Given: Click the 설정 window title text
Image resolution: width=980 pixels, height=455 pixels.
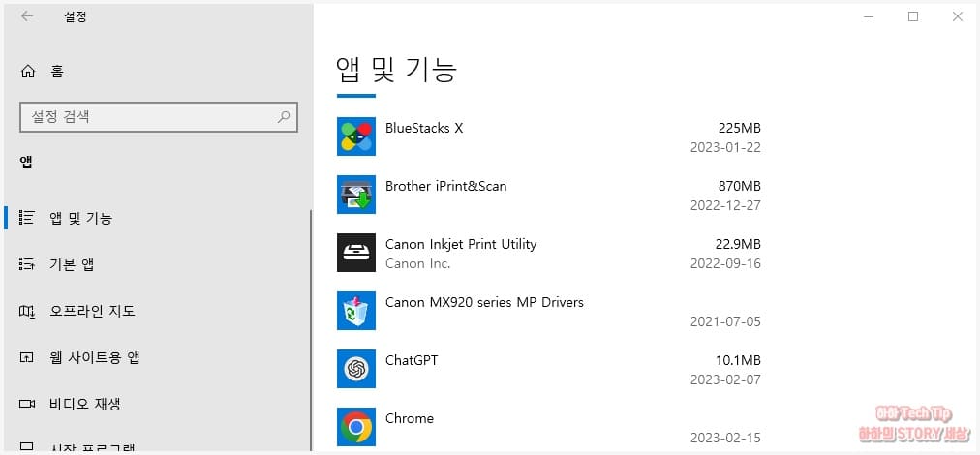Looking at the screenshot, I should coord(76,17).
